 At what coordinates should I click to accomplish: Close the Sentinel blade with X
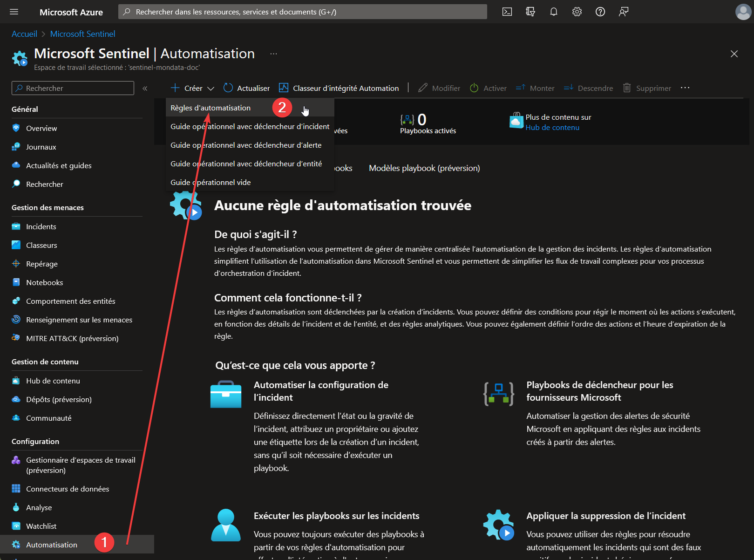(x=734, y=54)
